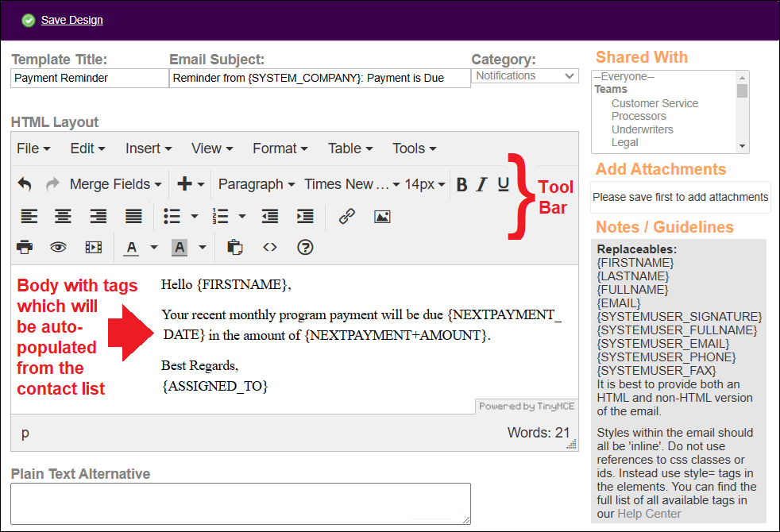The image size is (780, 532).
Task: Open numbered list style arrow
Action: pyautogui.click(x=242, y=216)
